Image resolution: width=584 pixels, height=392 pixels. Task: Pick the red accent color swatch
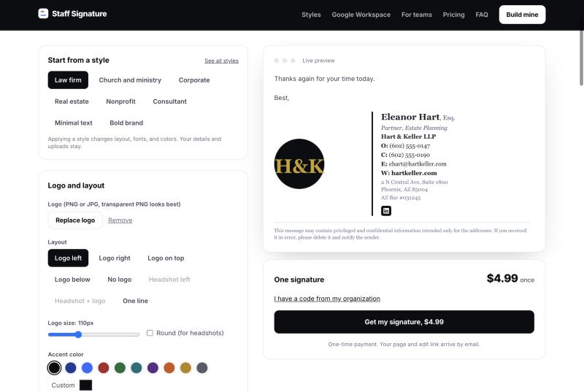pyautogui.click(x=103, y=368)
